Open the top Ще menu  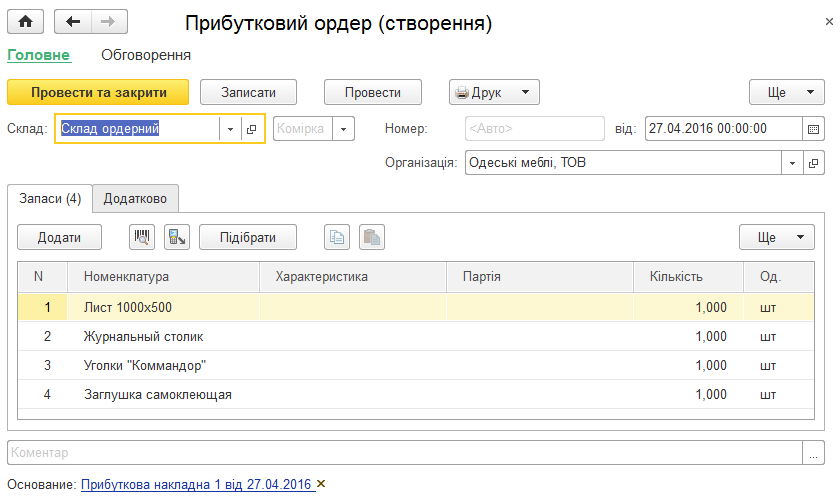click(787, 92)
